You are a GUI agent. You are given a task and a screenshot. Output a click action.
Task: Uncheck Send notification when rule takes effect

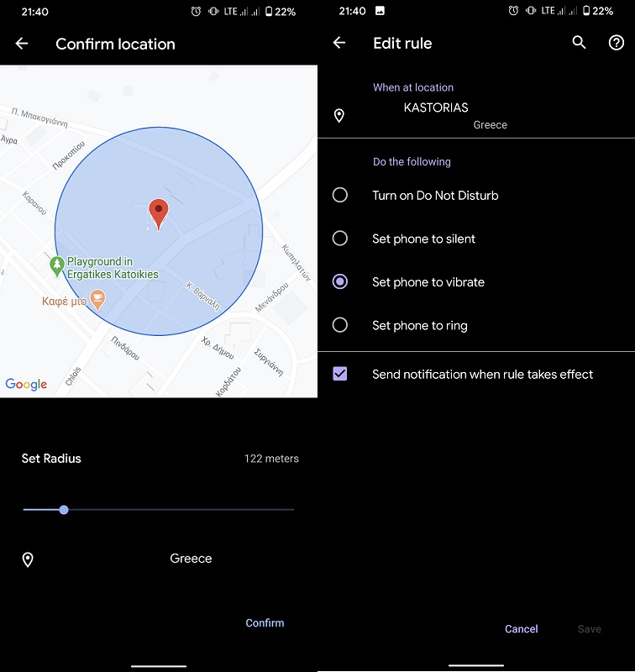(340, 374)
